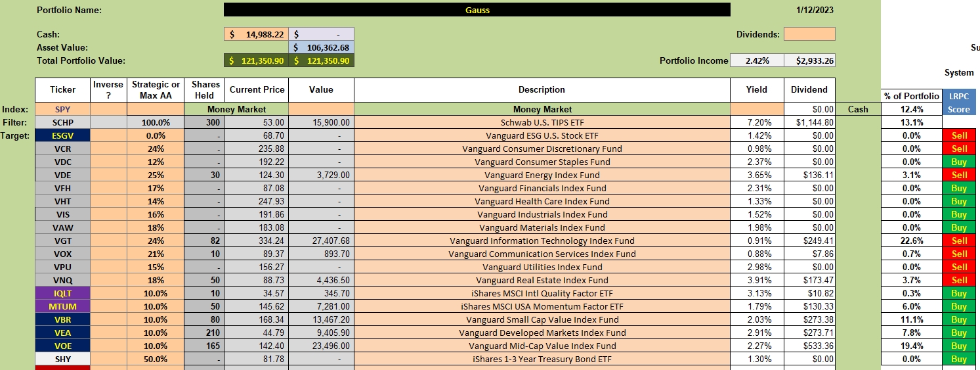Click the ESGV target ticker cell
The image size is (980, 370).
(x=63, y=135)
